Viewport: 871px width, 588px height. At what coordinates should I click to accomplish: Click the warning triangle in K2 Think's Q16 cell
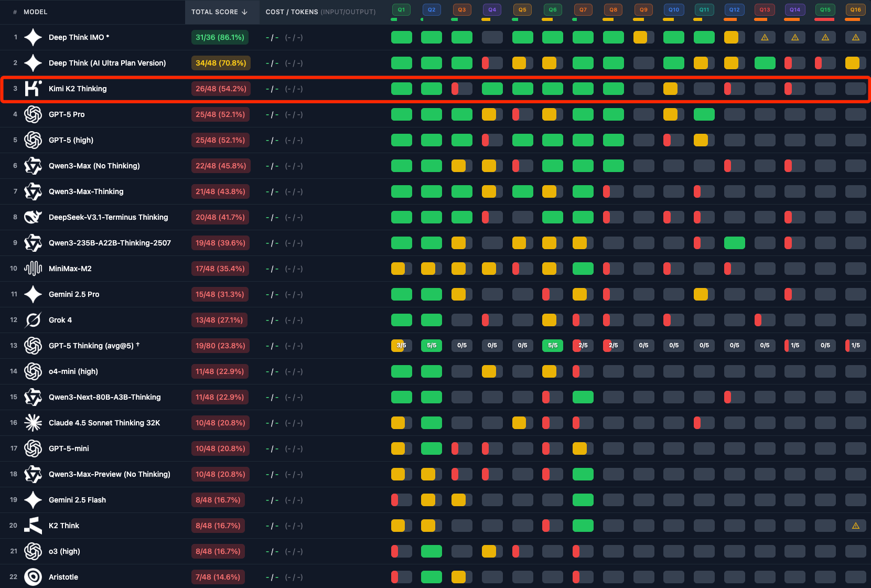tap(855, 526)
